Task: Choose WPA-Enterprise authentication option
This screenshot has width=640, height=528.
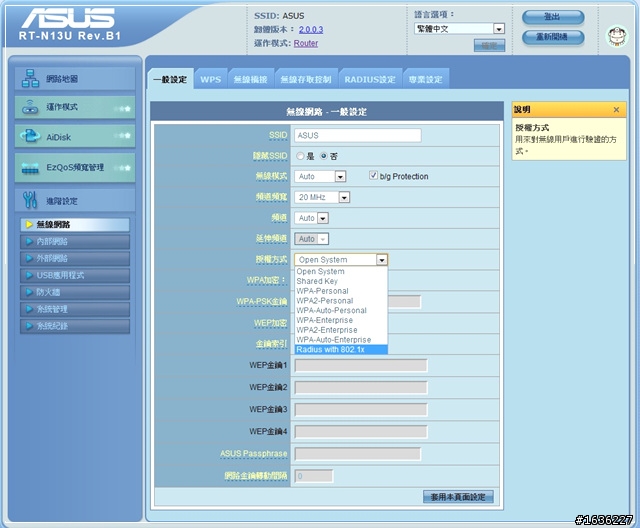Action: (x=341, y=320)
